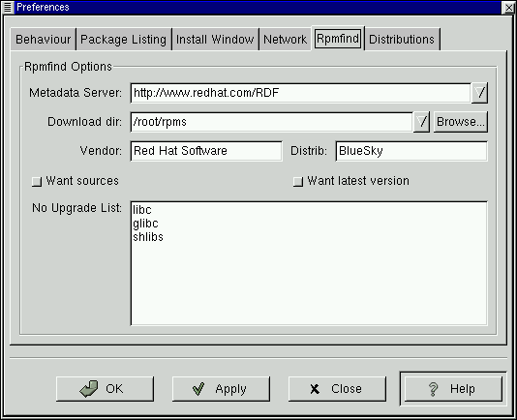Expand the Metadata Server dropdown arrow

click(479, 93)
